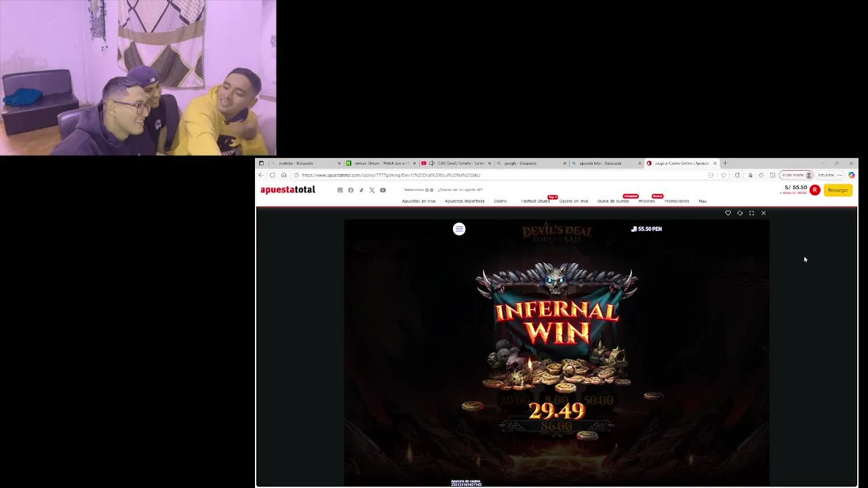868x488 pixels.
Task: Open Promociones menu item
Action: point(677,201)
